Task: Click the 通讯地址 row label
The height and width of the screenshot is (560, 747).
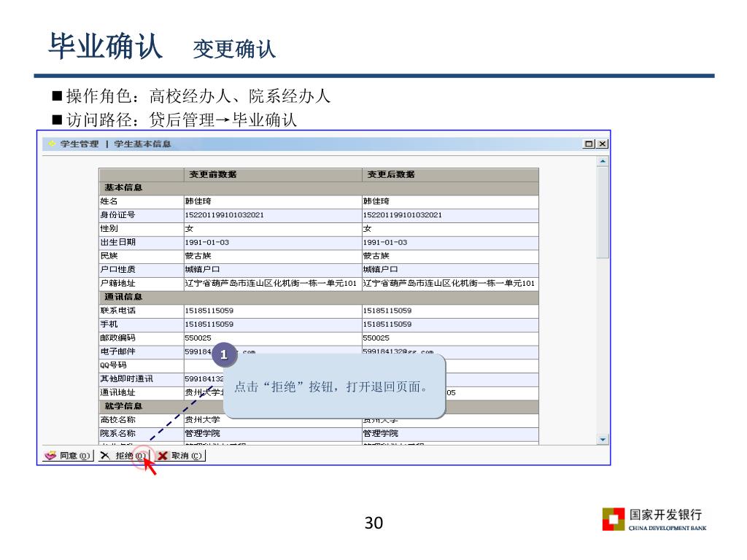Action: [x=117, y=392]
